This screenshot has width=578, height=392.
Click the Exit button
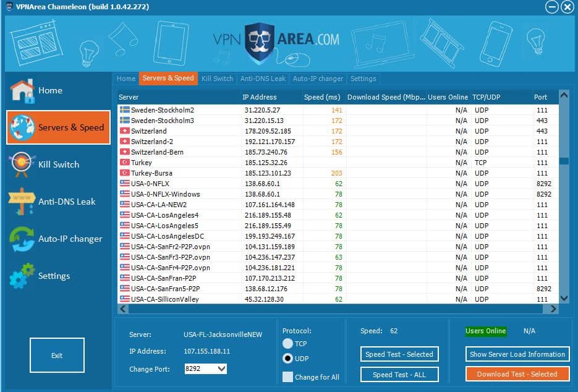(57, 356)
